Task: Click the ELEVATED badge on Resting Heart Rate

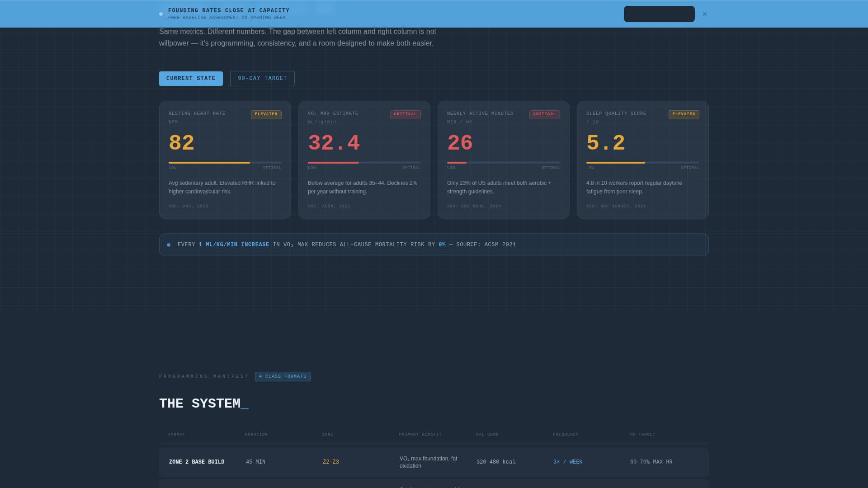Action: click(x=266, y=115)
